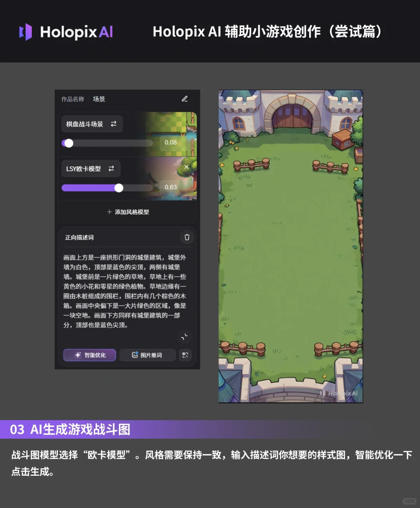Click the translate 中/A icon beside 图片推词
The image size is (420, 508).
(x=185, y=355)
